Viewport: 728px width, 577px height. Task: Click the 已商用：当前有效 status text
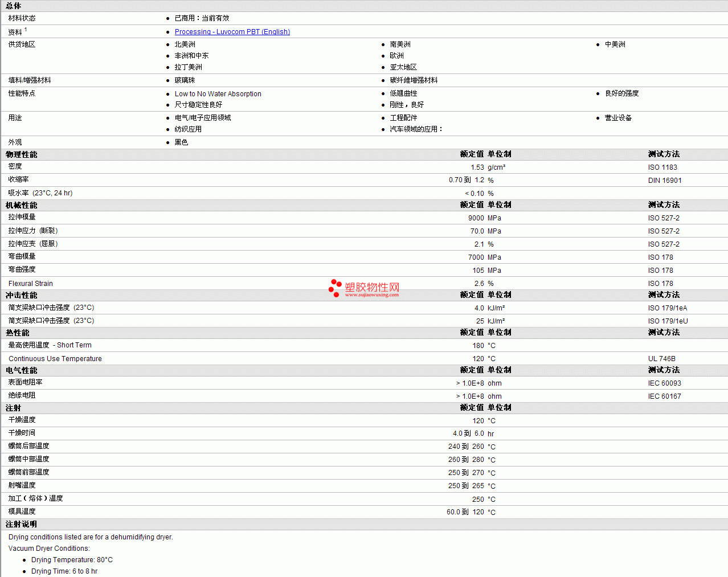[202, 18]
